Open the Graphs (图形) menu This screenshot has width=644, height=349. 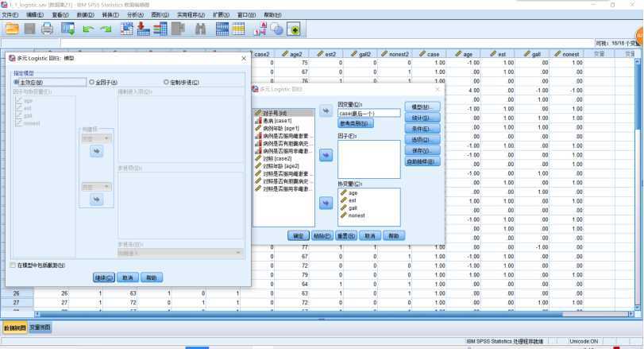pos(160,15)
